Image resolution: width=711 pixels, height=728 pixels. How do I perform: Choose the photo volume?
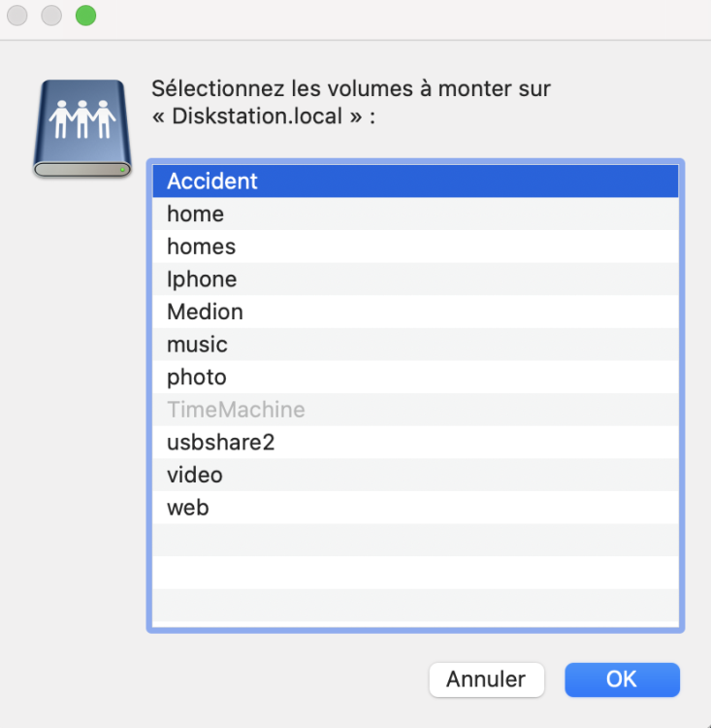tap(197, 377)
